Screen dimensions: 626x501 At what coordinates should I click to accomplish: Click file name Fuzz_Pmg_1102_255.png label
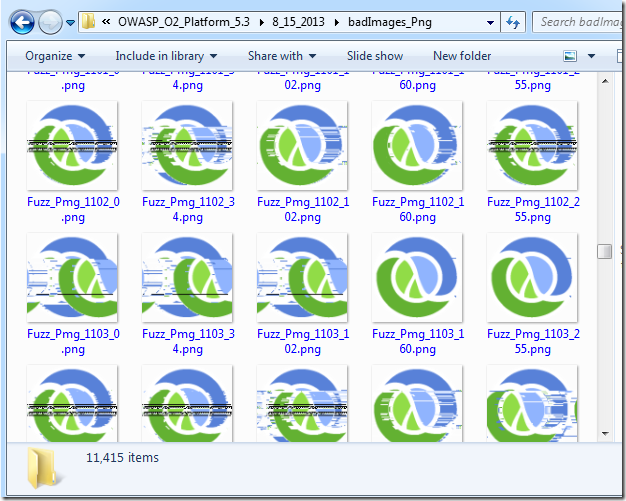[x=533, y=209]
